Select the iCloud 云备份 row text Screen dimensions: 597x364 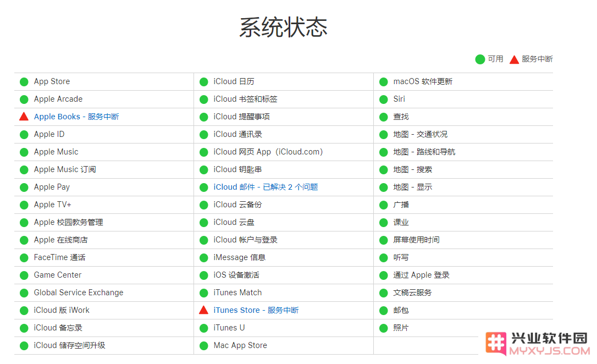237,205
